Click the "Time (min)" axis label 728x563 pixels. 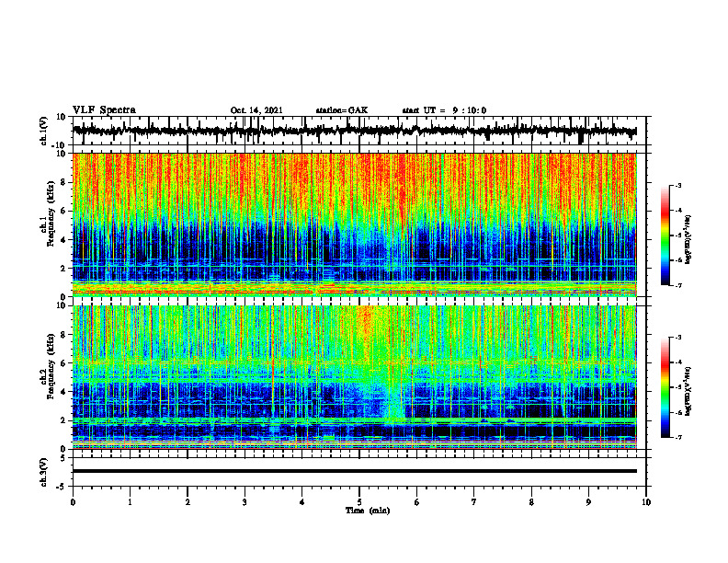(368, 511)
